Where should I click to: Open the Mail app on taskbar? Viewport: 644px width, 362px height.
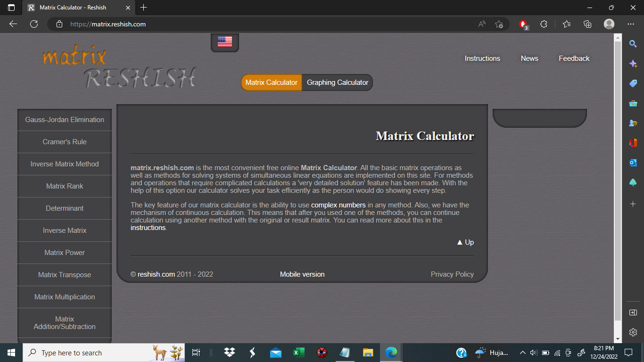(x=276, y=353)
